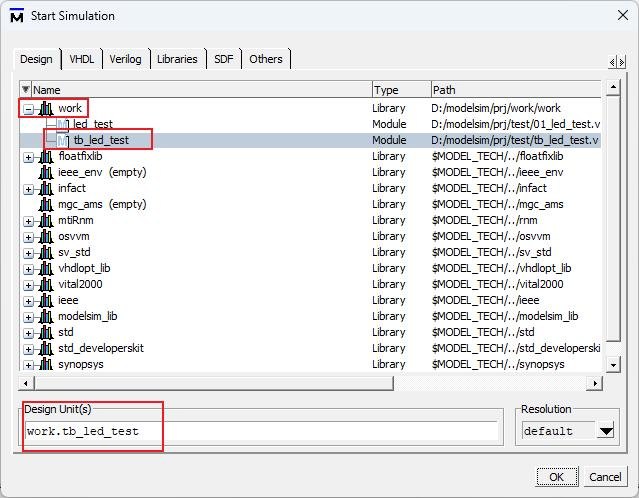
Task: Switch to the Verilog tab
Action: [x=126, y=59]
